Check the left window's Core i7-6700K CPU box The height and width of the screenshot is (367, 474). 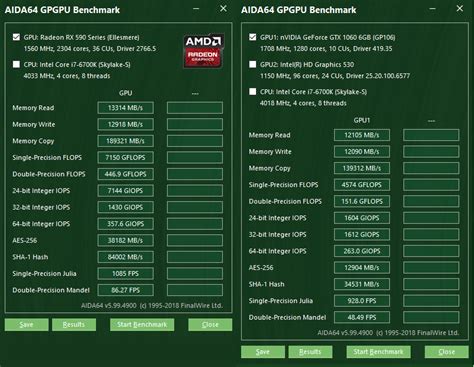(16, 64)
